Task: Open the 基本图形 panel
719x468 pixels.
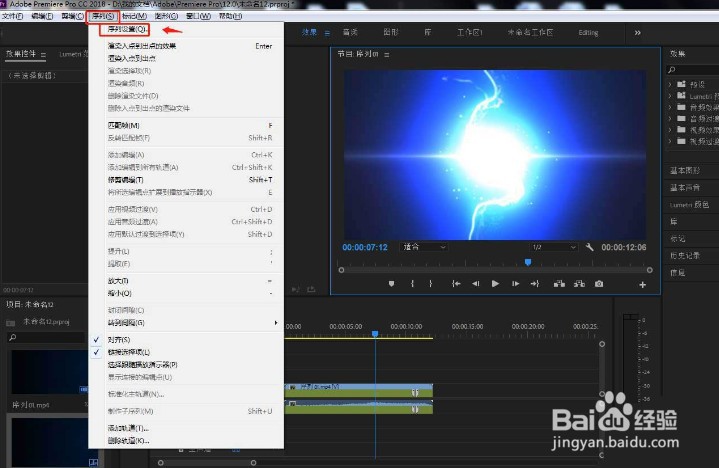Action: coord(685,171)
